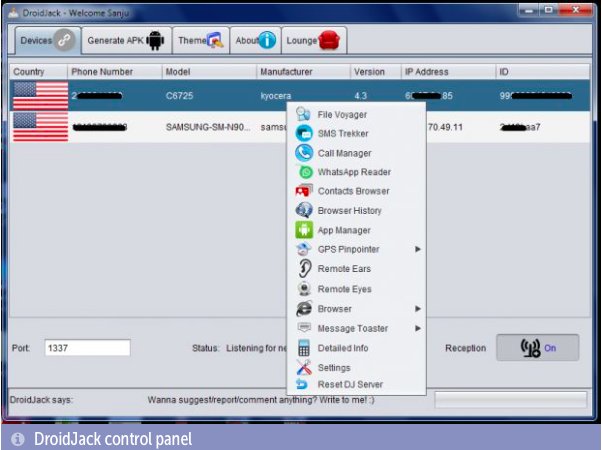Image resolution: width=602 pixels, height=450 pixels.
Task: Click the US flag in kyocera row
Action: point(40,96)
